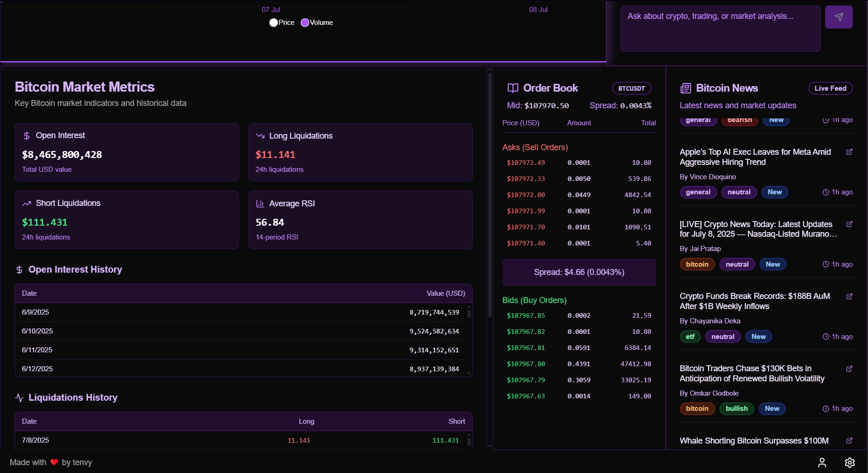This screenshot has width=868, height=473.
Task: Click clock icon on Bitcoin Traders Chase article
Action: (826, 409)
